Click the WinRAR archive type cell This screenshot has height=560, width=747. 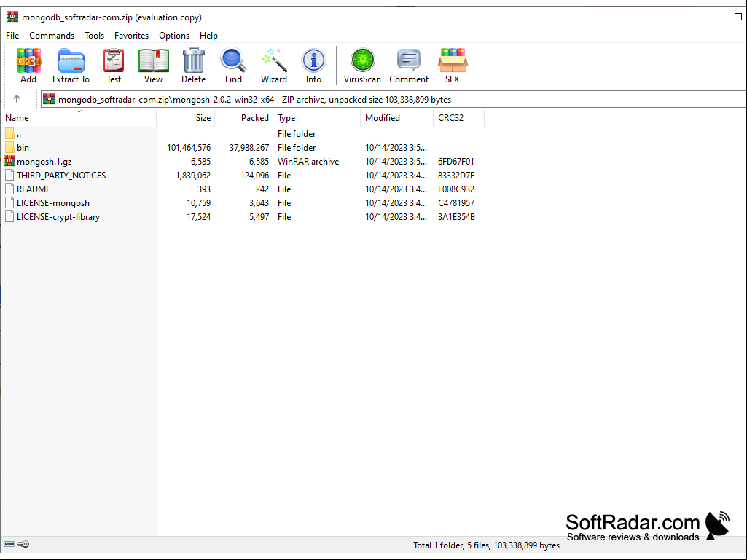click(x=308, y=162)
